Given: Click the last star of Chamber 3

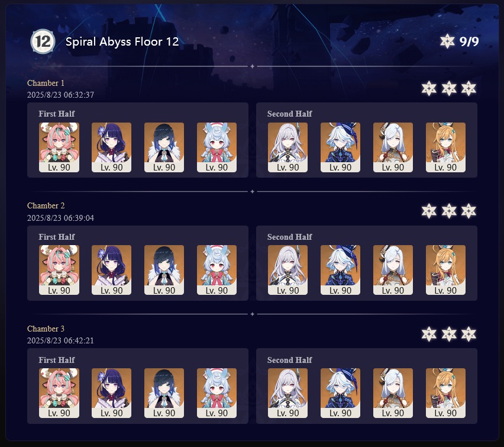Looking at the screenshot, I should pos(469,334).
